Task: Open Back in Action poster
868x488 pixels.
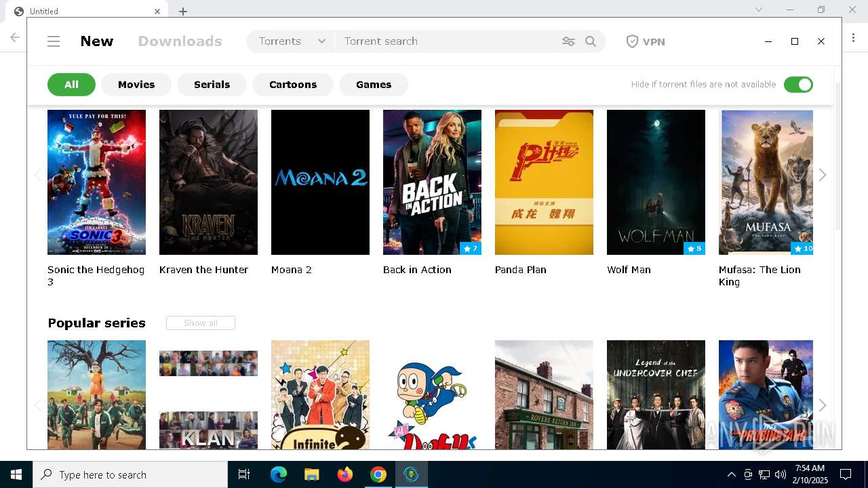Action: coord(432,182)
